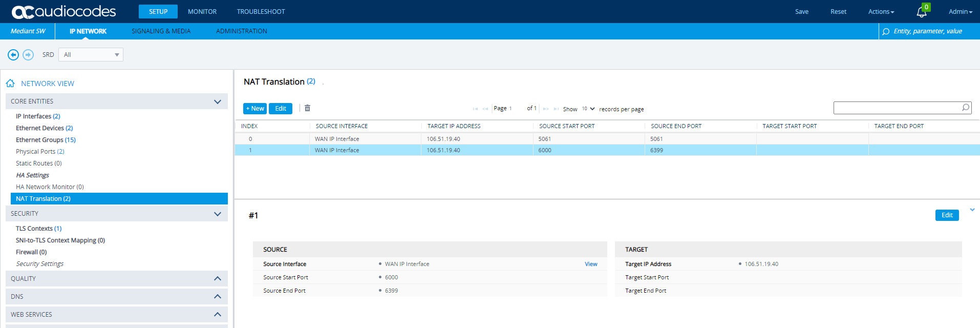The width and height of the screenshot is (980, 328).
Task: Open the Actions dropdown menu
Action: (x=881, y=12)
